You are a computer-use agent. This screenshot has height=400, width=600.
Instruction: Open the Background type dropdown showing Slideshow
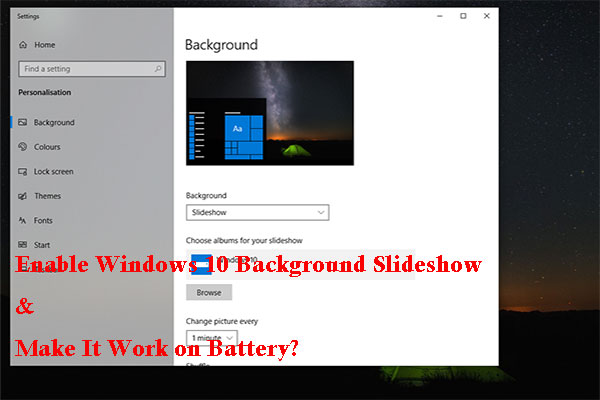click(x=257, y=213)
